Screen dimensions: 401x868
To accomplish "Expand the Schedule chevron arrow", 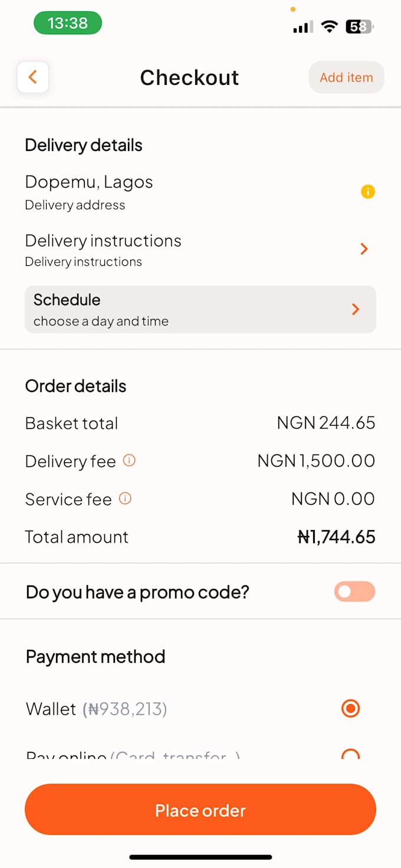I will click(x=356, y=309).
